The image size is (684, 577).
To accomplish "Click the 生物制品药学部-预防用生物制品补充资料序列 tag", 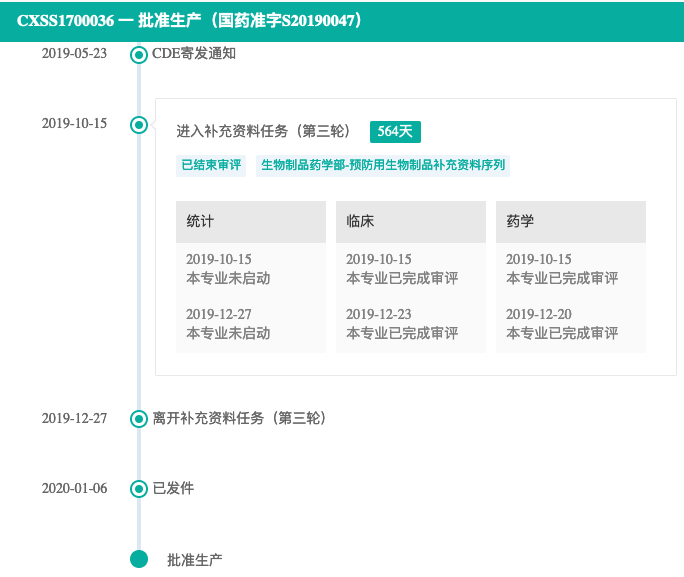I will point(383,166).
